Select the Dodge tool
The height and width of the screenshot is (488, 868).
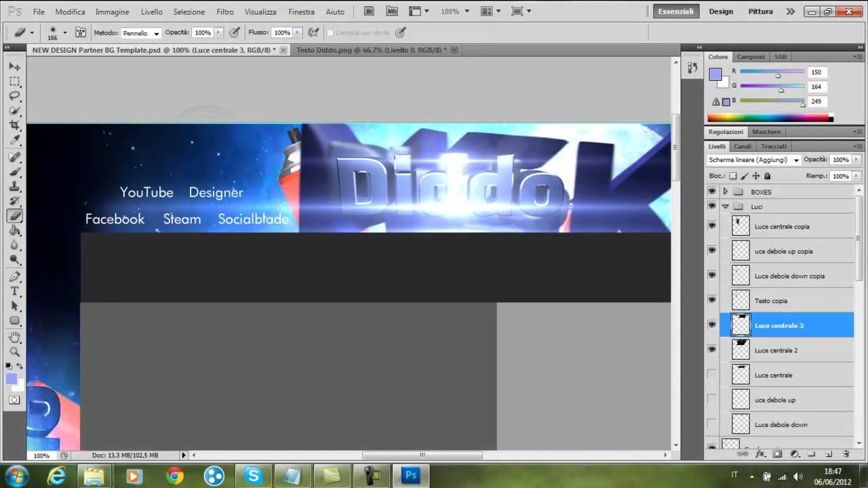tap(15, 260)
